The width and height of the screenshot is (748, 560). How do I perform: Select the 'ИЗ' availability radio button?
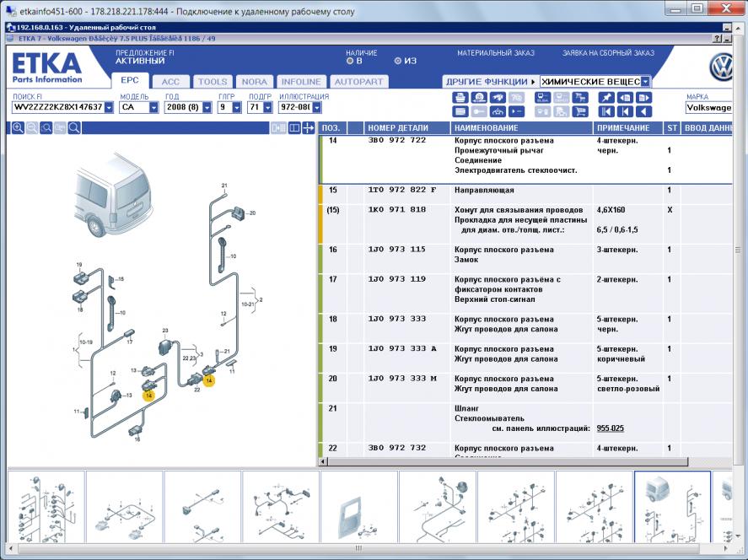pos(397,61)
